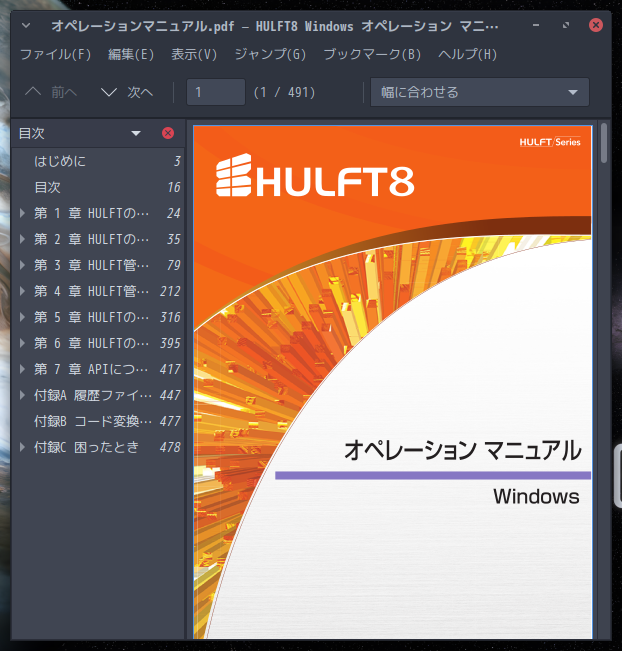Open the 幅に合わせる zoom dropdown
The height and width of the screenshot is (651, 622).
(x=480, y=92)
